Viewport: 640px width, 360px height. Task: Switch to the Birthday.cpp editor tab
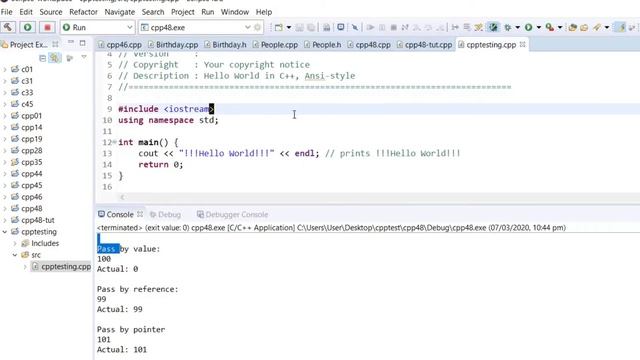(x=173, y=44)
